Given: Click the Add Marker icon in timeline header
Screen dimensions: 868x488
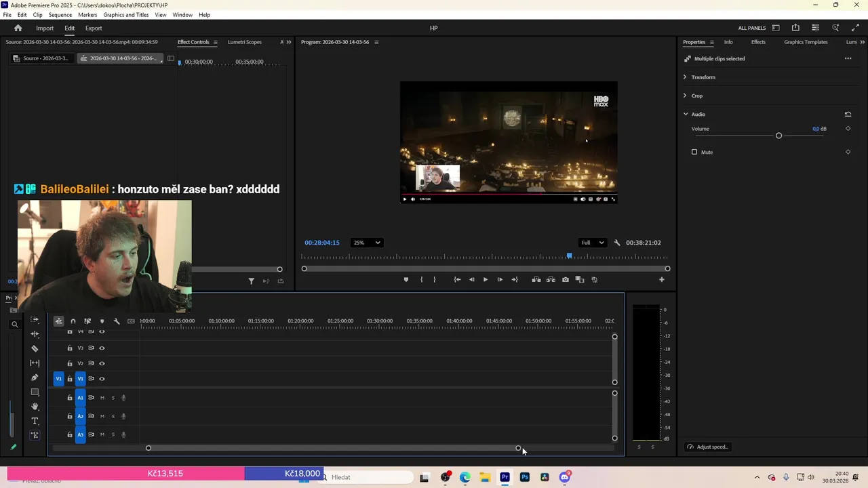Looking at the screenshot, I should [102, 321].
